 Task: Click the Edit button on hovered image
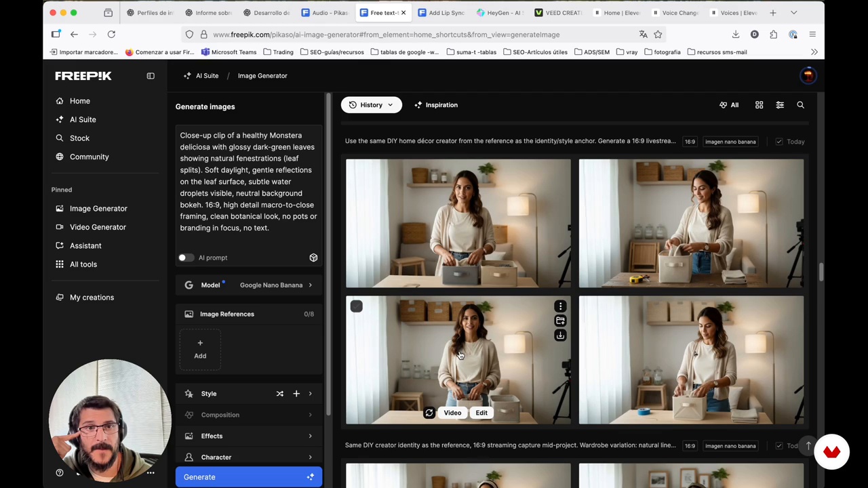[x=481, y=413]
